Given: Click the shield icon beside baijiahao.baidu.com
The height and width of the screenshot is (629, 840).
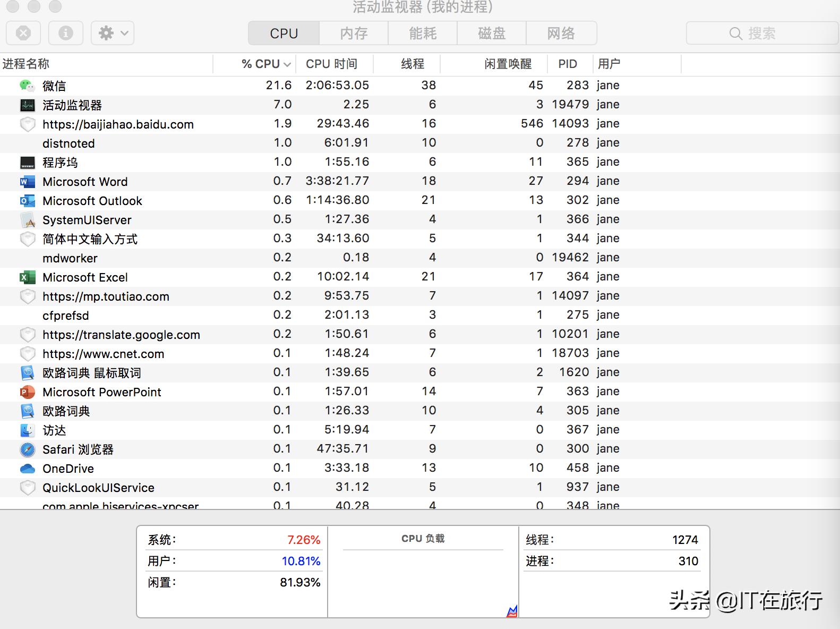Looking at the screenshot, I should (x=27, y=124).
